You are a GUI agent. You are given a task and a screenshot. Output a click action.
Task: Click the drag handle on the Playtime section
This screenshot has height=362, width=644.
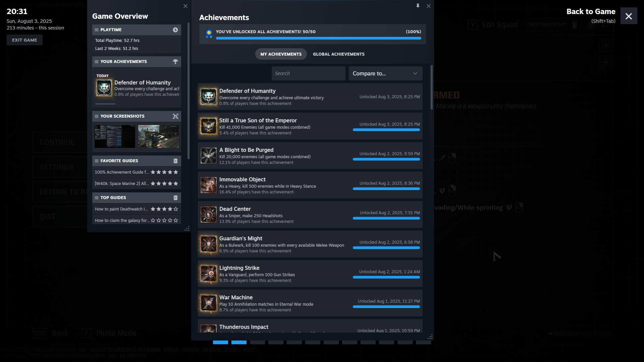[x=97, y=30]
